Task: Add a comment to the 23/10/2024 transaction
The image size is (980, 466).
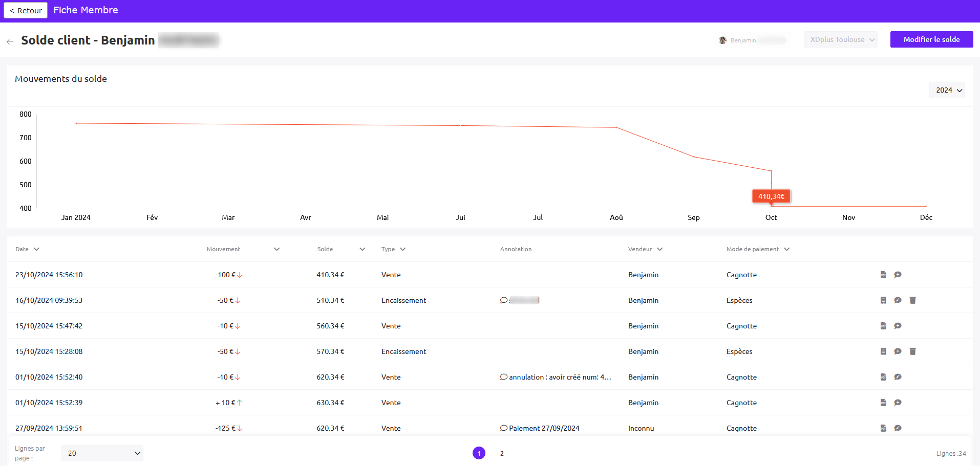Action: tap(898, 275)
